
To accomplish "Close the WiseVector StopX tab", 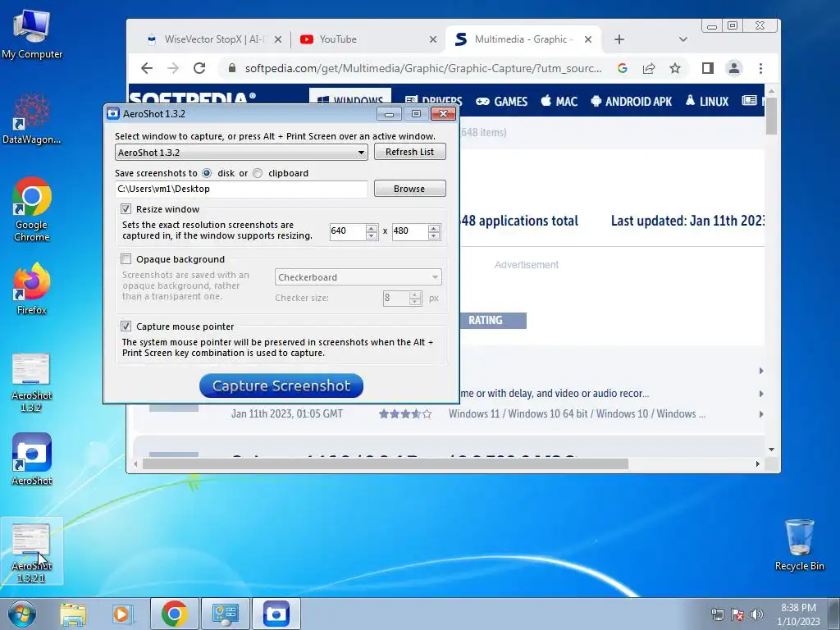I will (x=278, y=39).
